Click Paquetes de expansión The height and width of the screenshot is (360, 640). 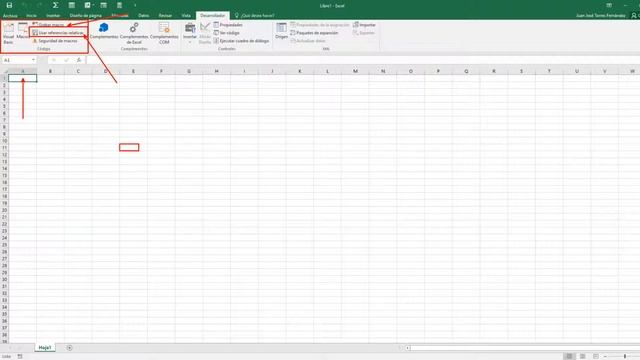(x=314, y=33)
